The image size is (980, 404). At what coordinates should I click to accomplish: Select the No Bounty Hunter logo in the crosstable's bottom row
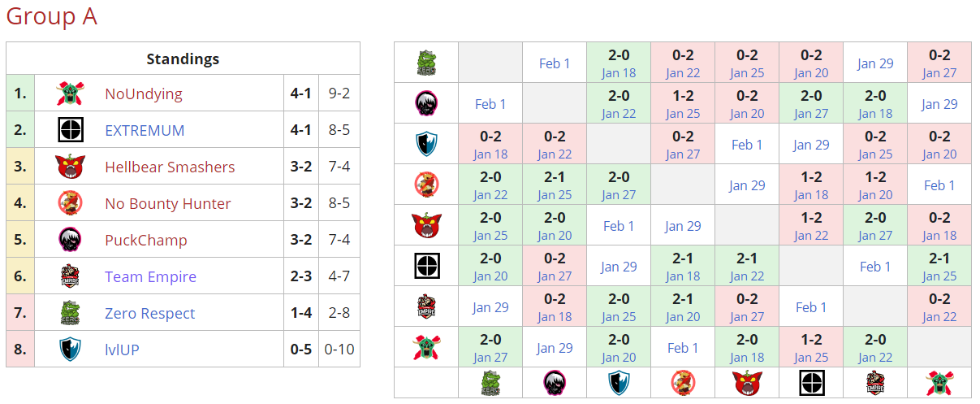coord(683,383)
